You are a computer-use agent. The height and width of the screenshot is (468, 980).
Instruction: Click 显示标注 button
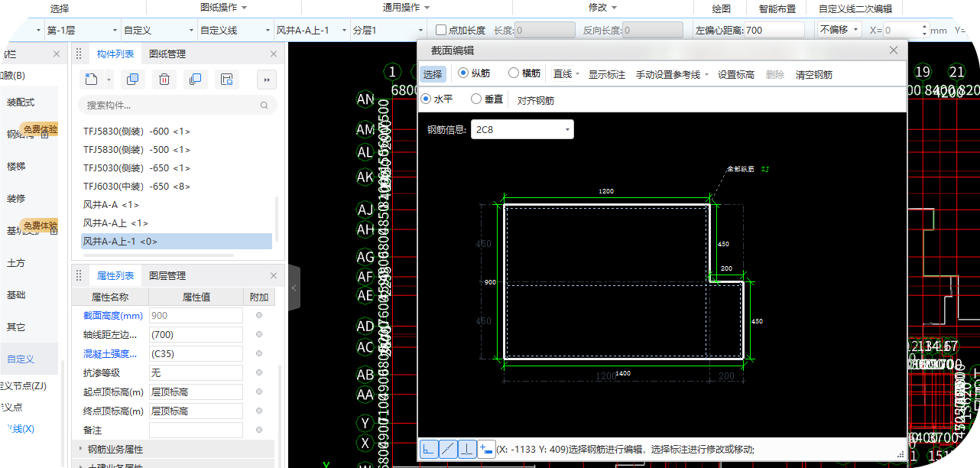click(x=607, y=74)
